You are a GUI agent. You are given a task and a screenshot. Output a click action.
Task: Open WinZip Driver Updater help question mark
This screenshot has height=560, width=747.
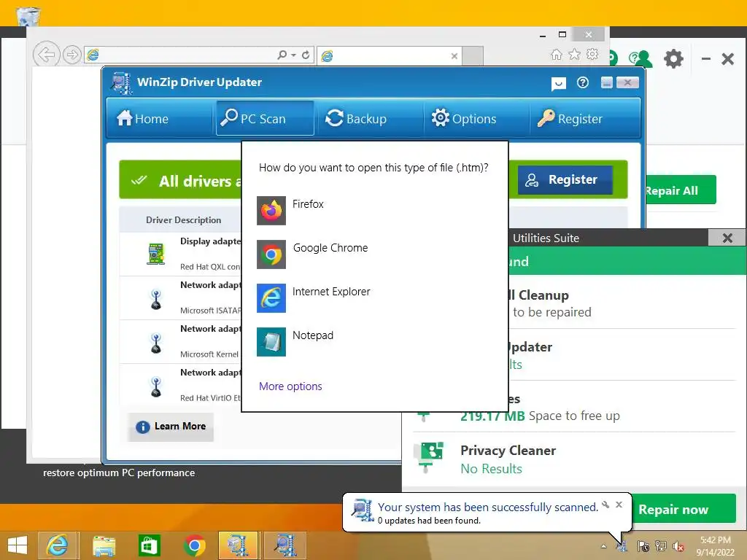click(x=582, y=83)
